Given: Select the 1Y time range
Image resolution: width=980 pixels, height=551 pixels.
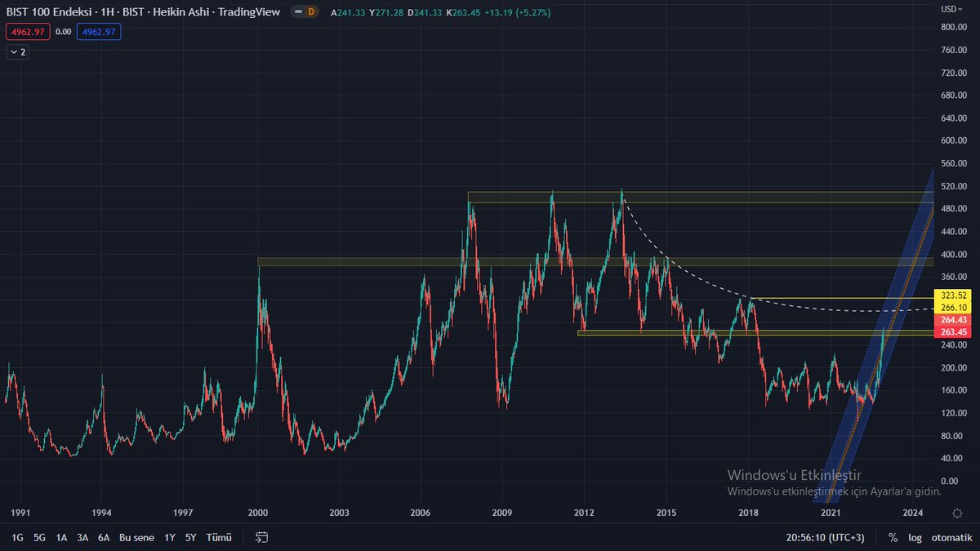Looking at the screenshot, I should coord(170,537).
